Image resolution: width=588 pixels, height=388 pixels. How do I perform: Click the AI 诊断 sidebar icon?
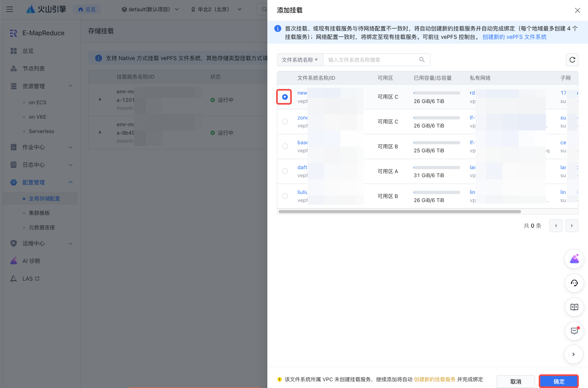click(x=14, y=261)
